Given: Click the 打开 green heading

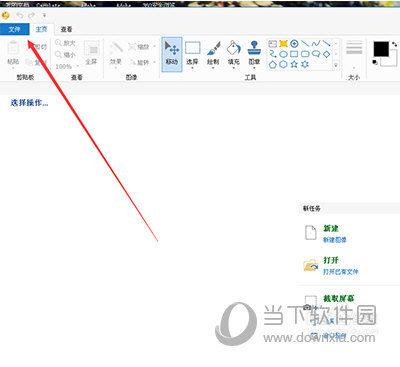Looking at the screenshot, I should (x=331, y=260).
